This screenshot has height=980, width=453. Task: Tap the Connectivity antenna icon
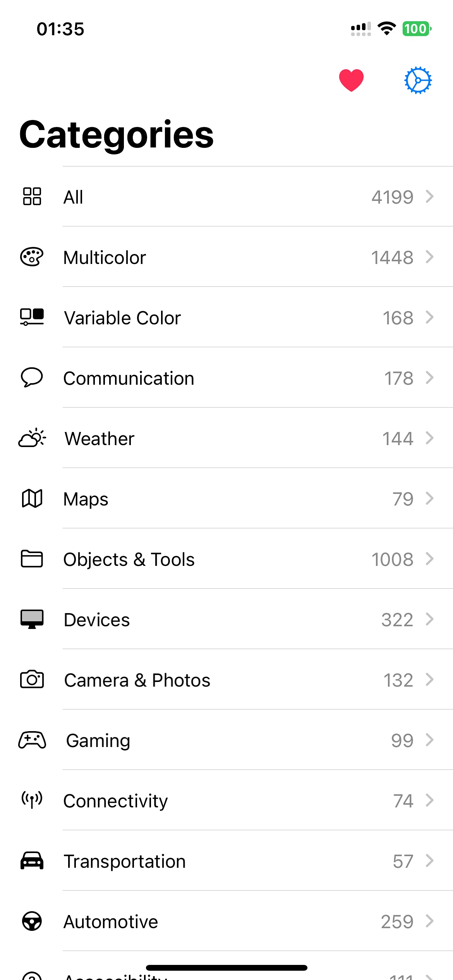click(32, 800)
